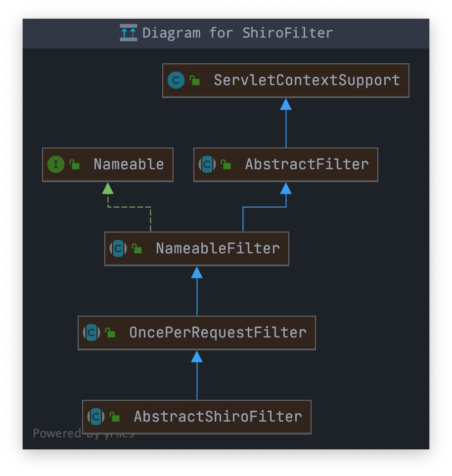The image size is (452, 476).
Task: Click the dashed green implements arrow to Nameable
Action: [129, 207]
